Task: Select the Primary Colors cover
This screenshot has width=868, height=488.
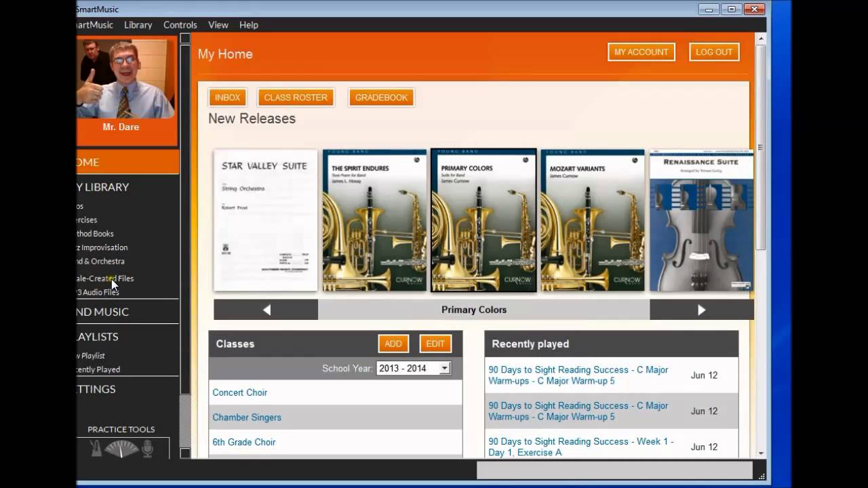Action: [x=484, y=220]
